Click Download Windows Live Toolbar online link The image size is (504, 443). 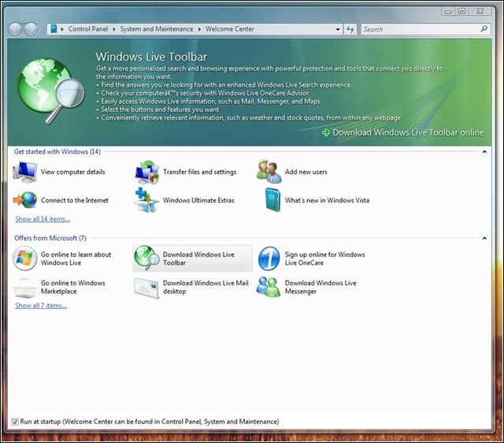[408, 132]
